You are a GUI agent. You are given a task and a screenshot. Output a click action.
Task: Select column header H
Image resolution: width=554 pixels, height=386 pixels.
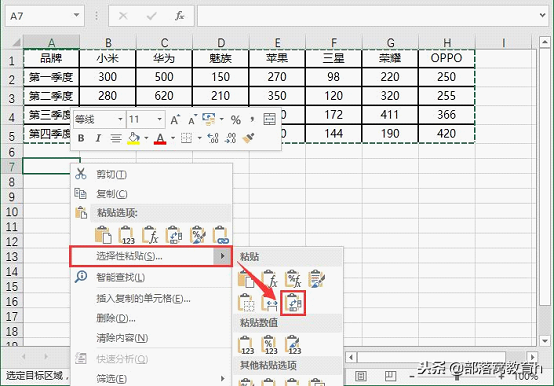pos(447,43)
